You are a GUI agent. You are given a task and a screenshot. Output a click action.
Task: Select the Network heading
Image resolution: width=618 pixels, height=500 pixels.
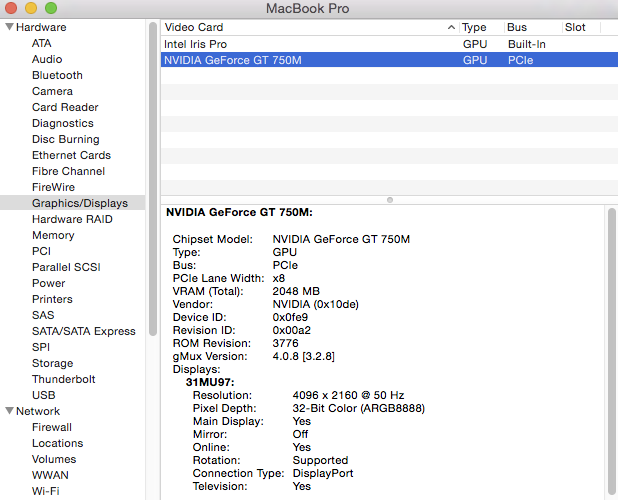tap(38, 411)
